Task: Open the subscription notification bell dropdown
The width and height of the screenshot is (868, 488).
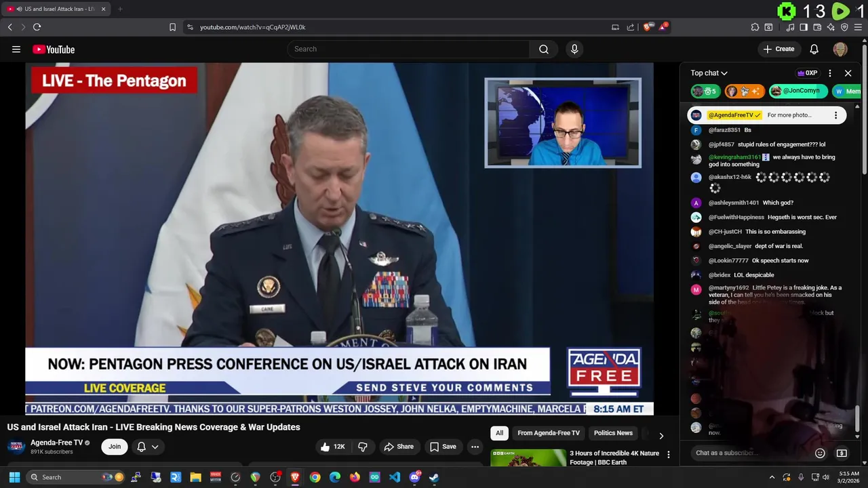Action: coord(148,447)
